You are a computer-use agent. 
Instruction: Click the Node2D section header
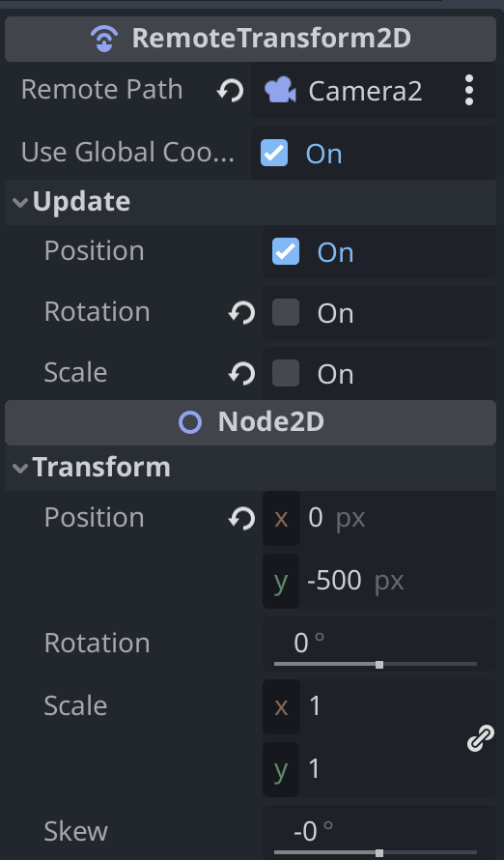tap(250, 423)
